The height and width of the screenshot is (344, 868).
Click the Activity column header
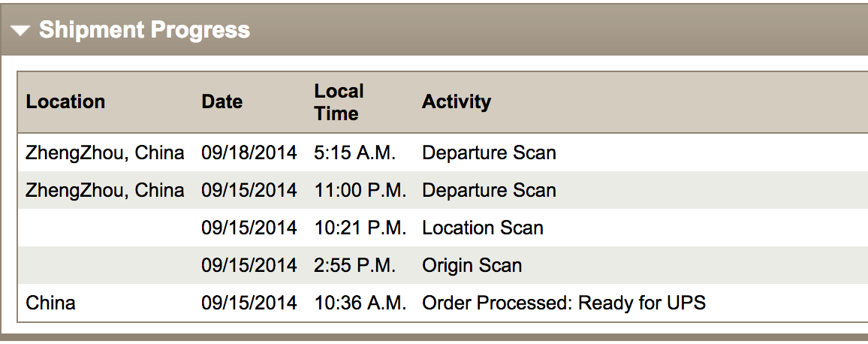[456, 102]
